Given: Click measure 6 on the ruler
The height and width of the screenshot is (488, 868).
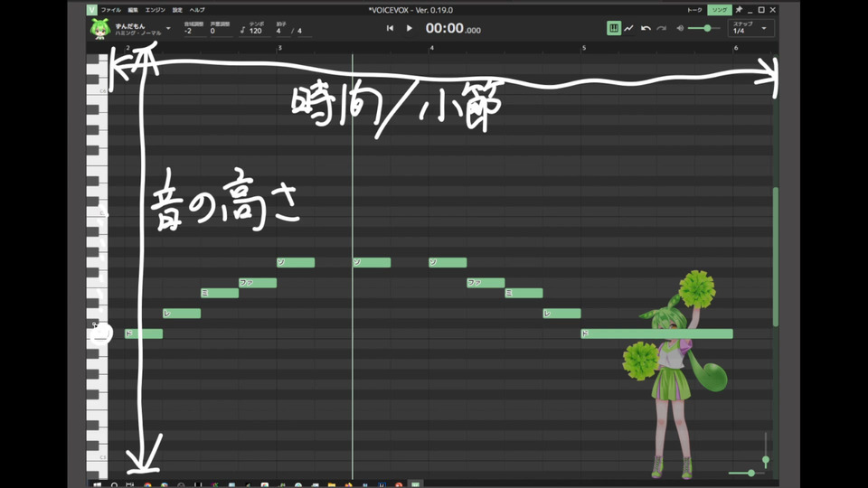Looking at the screenshot, I should coord(736,48).
